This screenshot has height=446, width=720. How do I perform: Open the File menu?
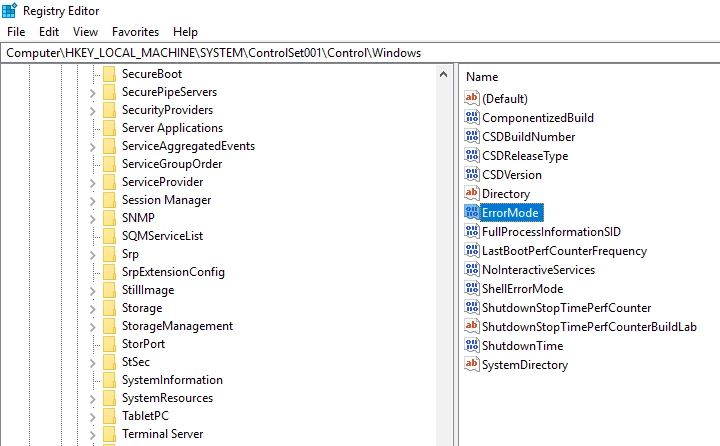(x=16, y=32)
